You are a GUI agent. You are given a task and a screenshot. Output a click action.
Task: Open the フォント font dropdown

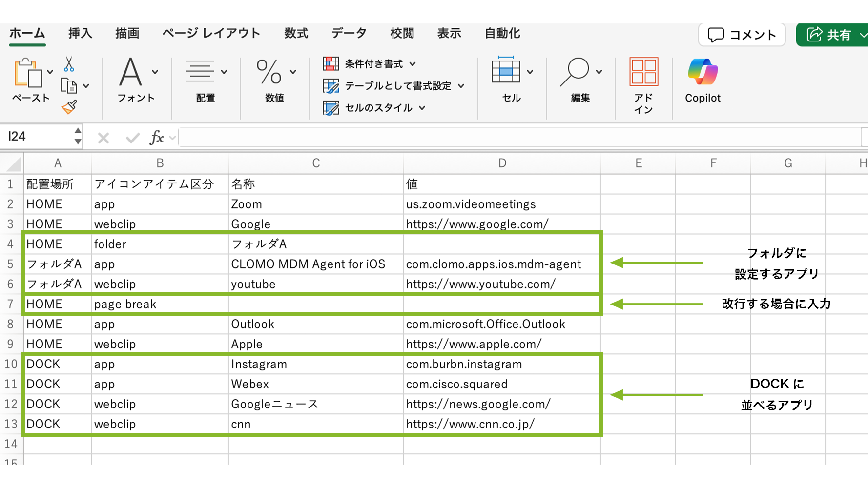(155, 72)
